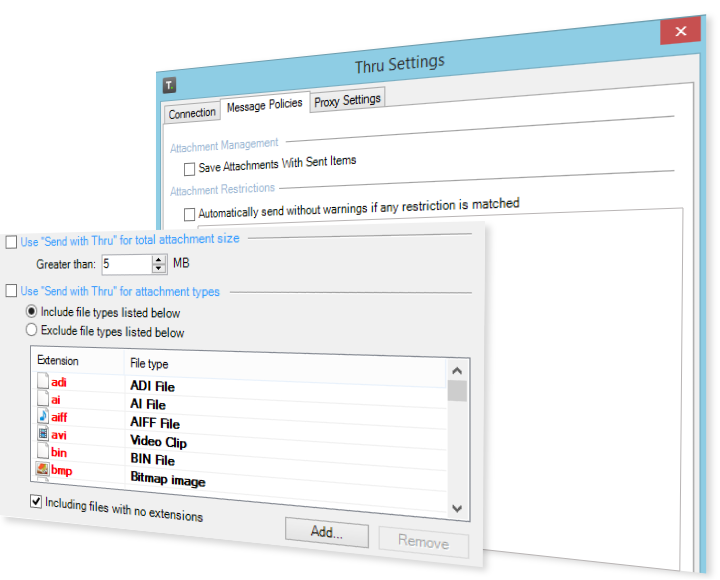
Task: Click the file list scroll up arrow
Action: [x=457, y=371]
